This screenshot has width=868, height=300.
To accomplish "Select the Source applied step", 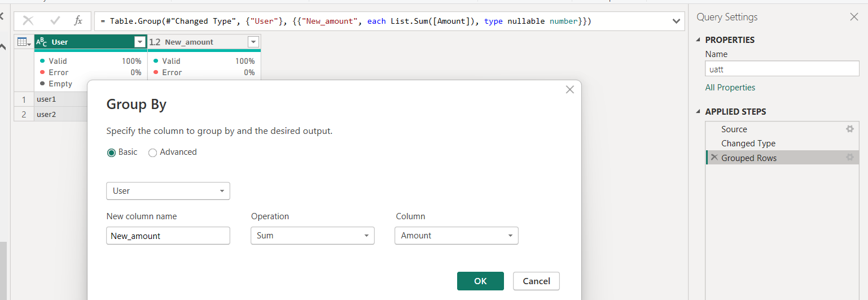I will pyautogui.click(x=782, y=129).
